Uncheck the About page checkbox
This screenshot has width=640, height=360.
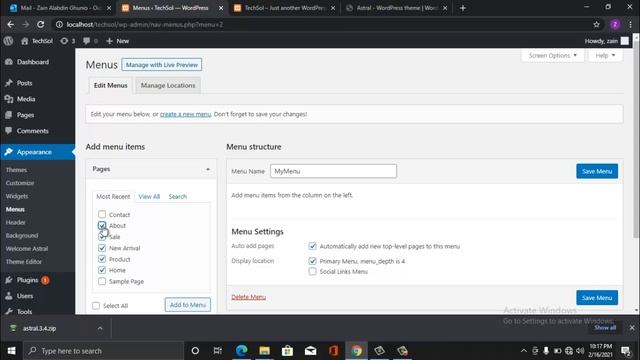point(102,225)
